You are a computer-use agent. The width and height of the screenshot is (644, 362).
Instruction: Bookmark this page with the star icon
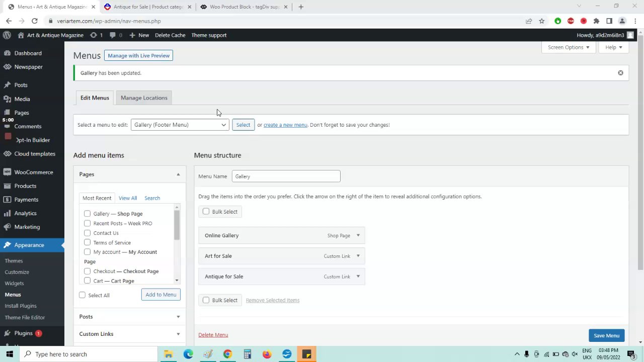[x=541, y=21]
